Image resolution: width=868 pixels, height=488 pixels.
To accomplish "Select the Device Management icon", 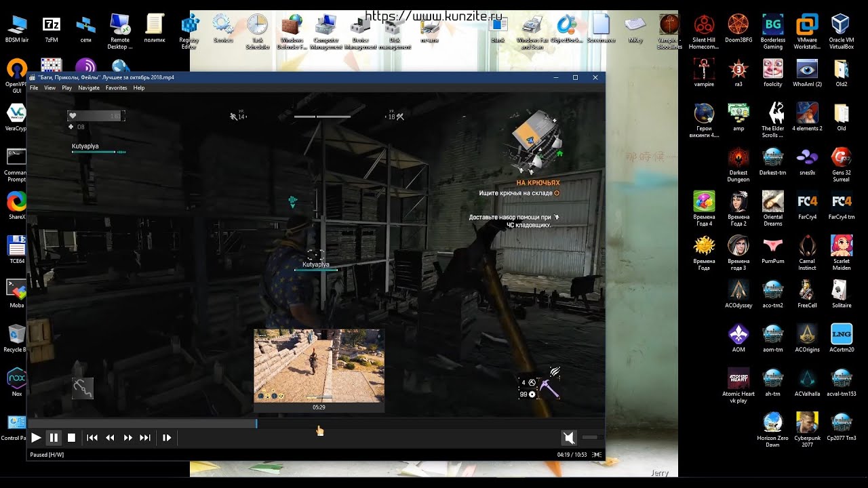I will [x=361, y=33].
